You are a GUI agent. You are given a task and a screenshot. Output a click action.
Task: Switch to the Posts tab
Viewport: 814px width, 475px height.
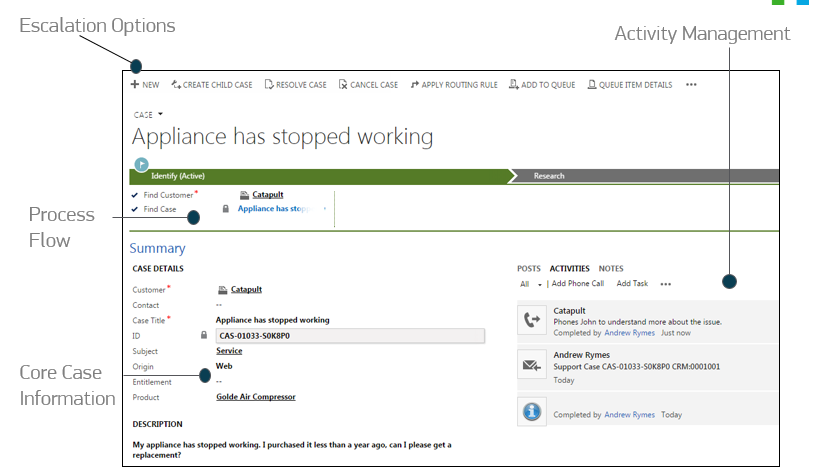[x=528, y=268]
